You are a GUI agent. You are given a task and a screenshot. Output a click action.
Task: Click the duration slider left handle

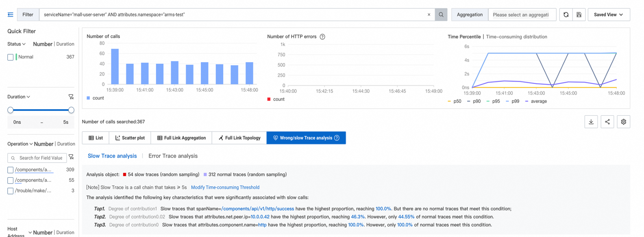[11, 110]
